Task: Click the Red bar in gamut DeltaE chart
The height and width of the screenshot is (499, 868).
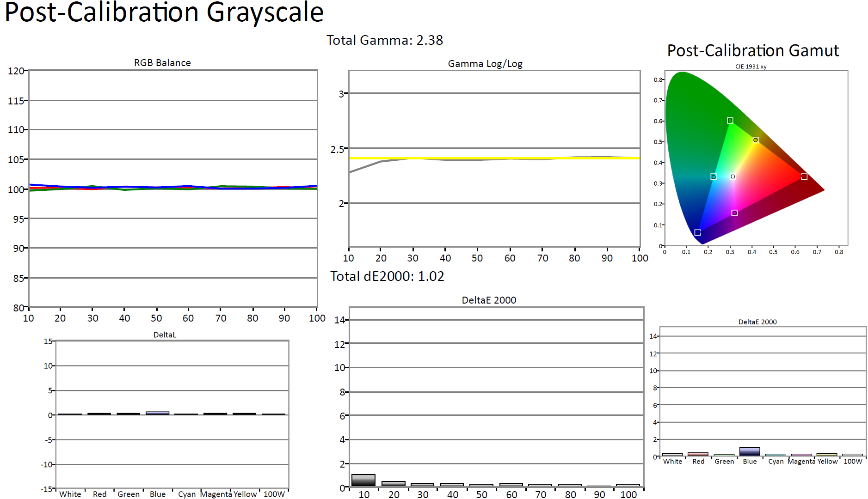Action: click(x=698, y=454)
